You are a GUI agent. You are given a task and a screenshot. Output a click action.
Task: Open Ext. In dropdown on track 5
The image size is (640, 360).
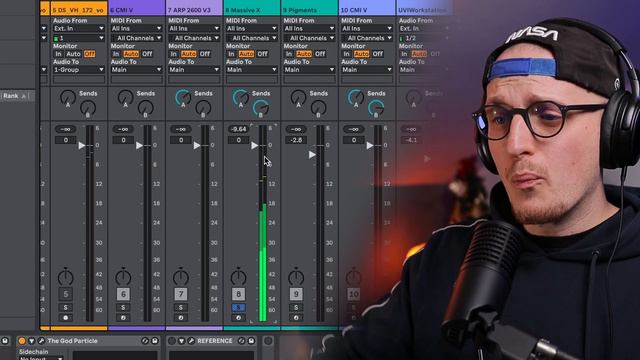(79, 28)
